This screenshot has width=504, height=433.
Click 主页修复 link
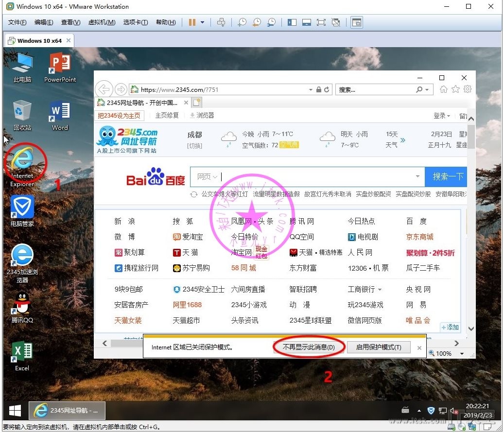click(167, 115)
